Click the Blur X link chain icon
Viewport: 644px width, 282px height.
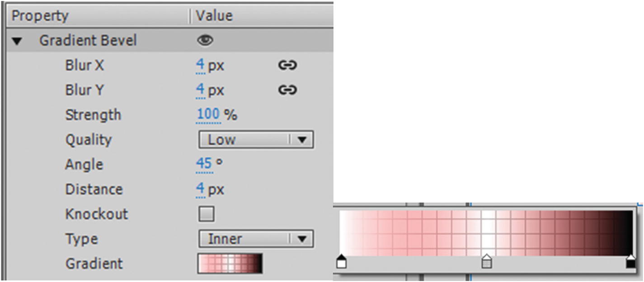click(x=288, y=65)
